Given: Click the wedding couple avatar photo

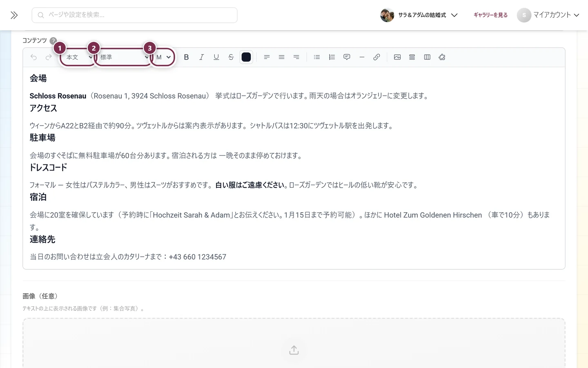Looking at the screenshot, I should coord(387,15).
